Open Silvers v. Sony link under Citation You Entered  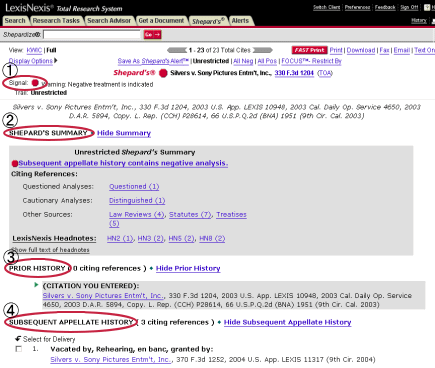coord(103,296)
